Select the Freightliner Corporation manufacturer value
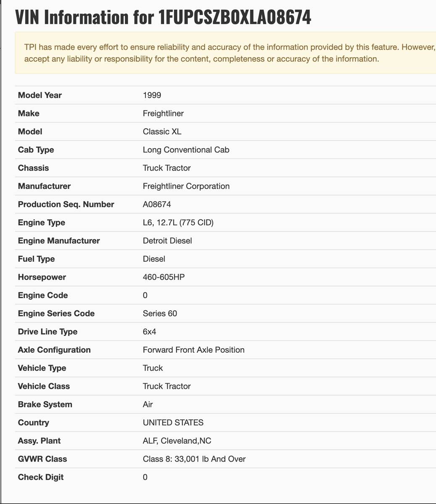This screenshot has width=436, height=504. (x=186, y=186)
